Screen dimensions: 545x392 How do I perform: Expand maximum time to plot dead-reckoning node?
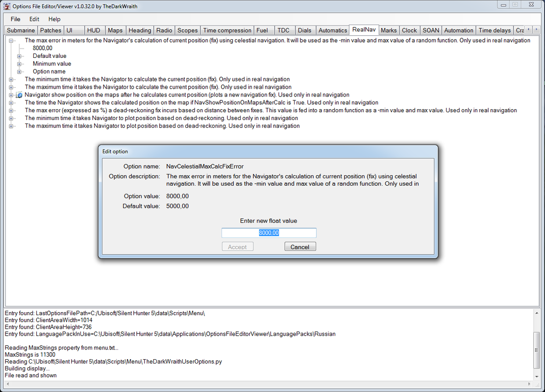(11, 126)
